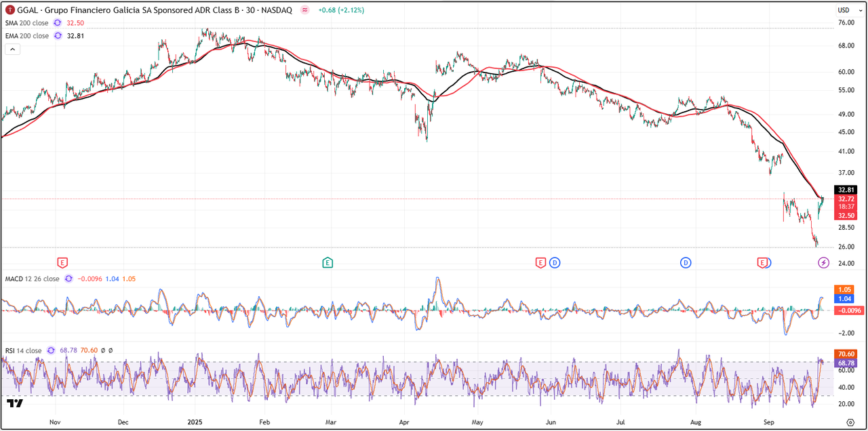Screen dimensions: 868x431
Task: Click the red 32.72 current price label
Action: coord(846,199)
